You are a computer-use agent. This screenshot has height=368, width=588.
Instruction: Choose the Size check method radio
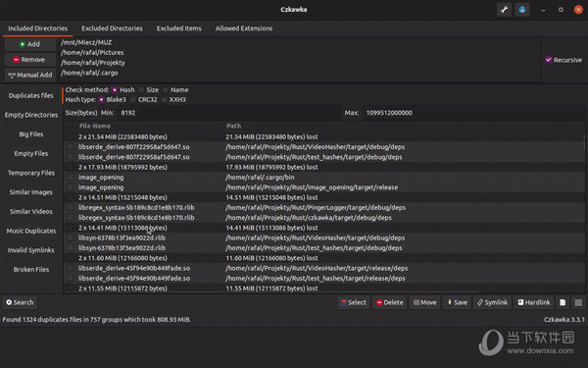click(141, 90)
